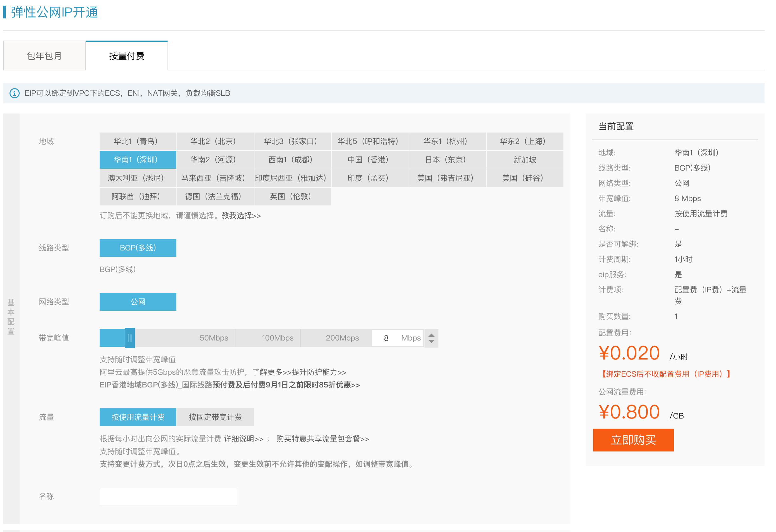Switch to the 包年包月 tab
Screen dimensions: 776x532
click(x=44, y=56)
